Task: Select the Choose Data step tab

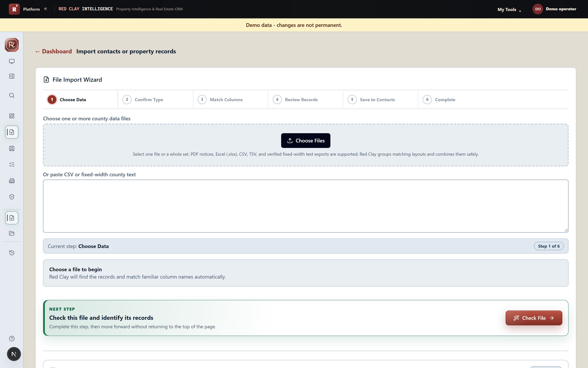Action: coord(80,100)
